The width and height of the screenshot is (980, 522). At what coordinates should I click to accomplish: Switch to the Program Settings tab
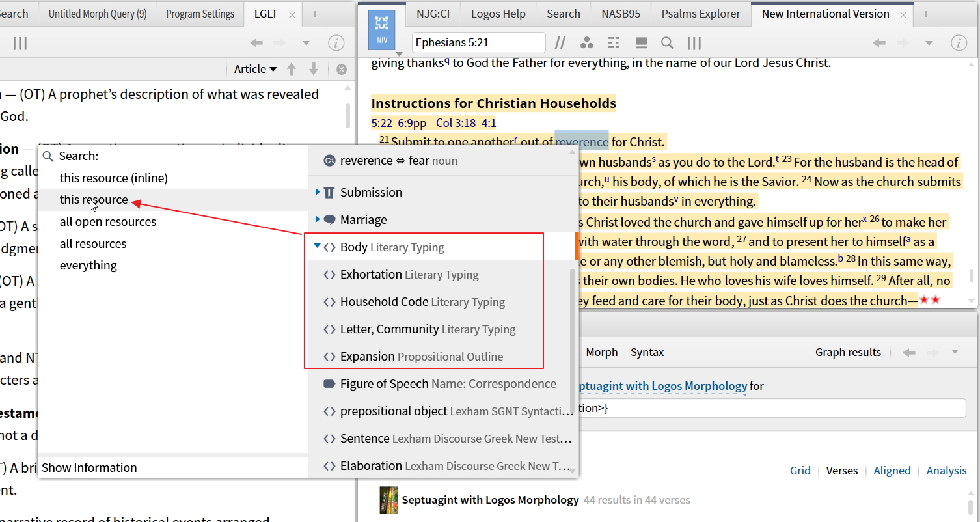coord(200,14)
